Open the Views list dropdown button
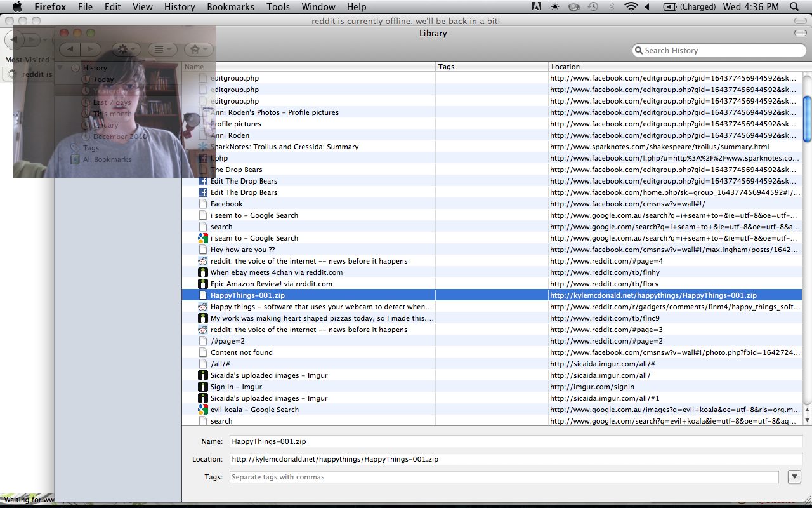This screenshot has height=508, width=812. 162,50
